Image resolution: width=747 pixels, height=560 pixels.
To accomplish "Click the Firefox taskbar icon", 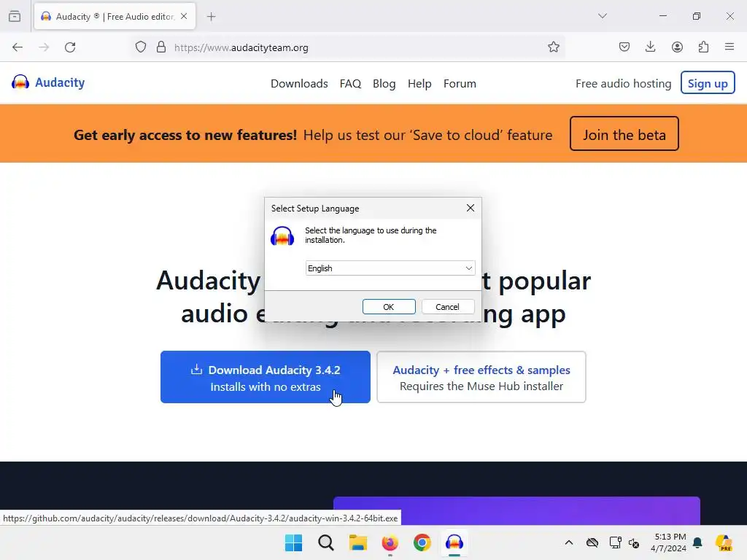I will point(390,542).
